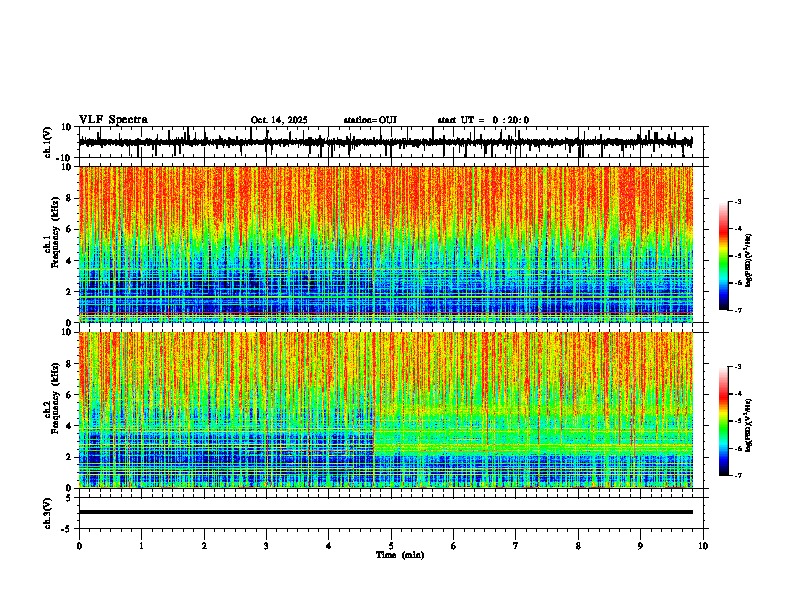Click the time axis tick label "9"
This screenshot has height=612, width=792.
(640, 546)
